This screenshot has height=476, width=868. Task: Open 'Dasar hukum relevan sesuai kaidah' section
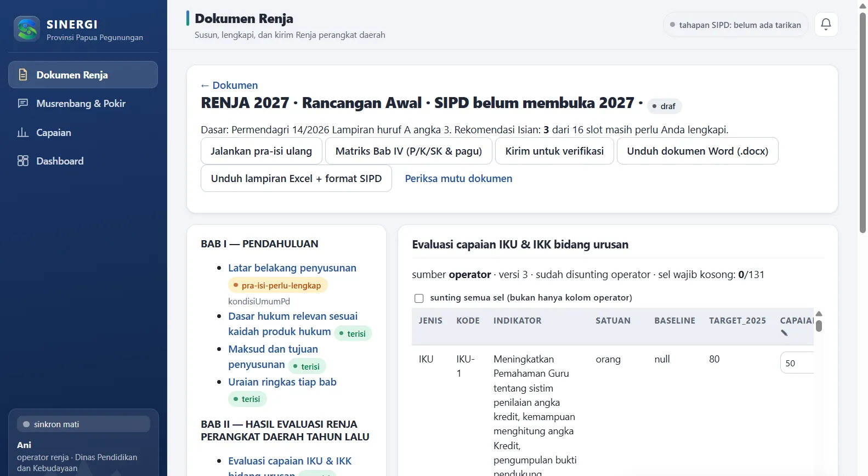click(293, 324)
